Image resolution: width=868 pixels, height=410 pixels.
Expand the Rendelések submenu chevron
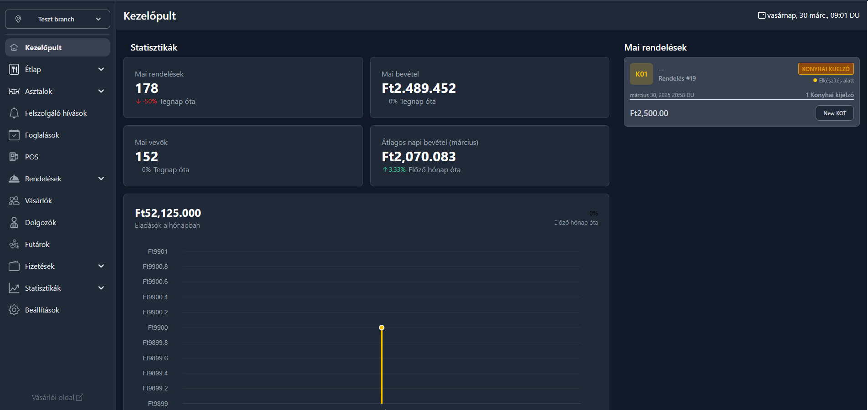click(101, 179)
